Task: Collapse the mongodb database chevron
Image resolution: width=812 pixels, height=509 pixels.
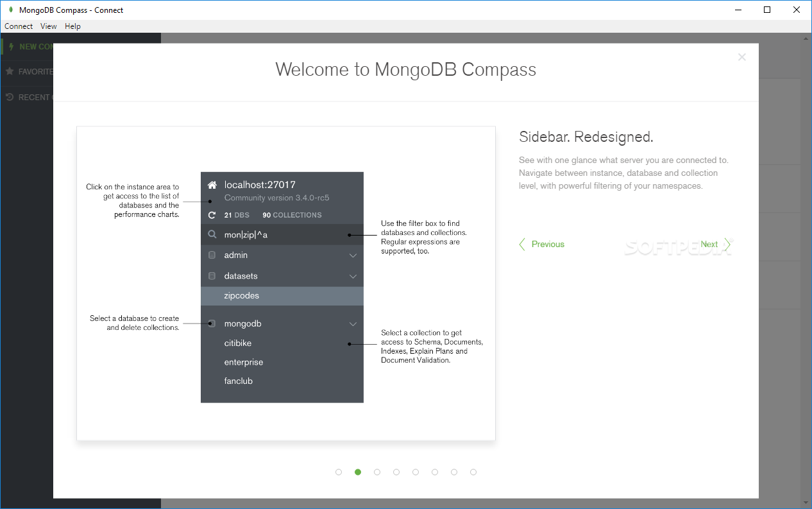Action: tap(353, 324)
